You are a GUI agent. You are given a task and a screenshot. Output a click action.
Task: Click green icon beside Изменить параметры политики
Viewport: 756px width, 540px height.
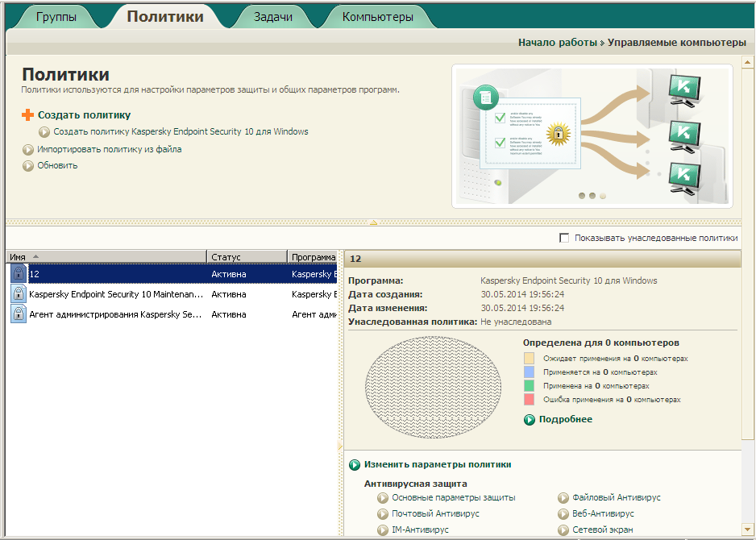click(x=355, y=465)
